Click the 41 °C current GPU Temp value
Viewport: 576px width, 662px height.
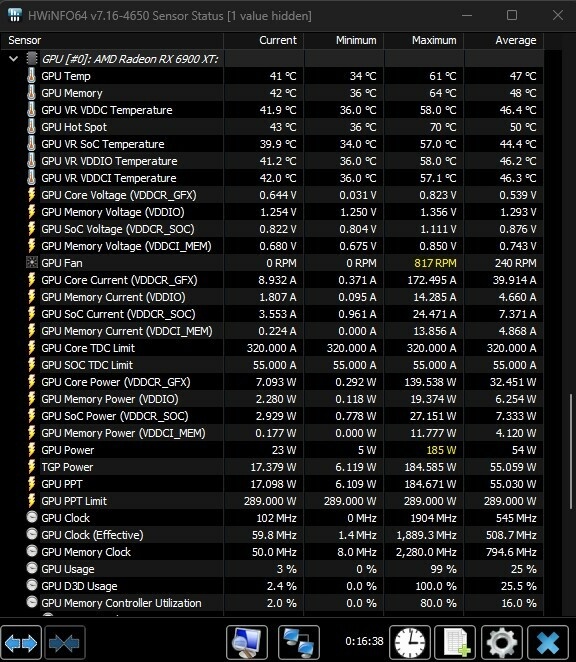click(283, 76)
